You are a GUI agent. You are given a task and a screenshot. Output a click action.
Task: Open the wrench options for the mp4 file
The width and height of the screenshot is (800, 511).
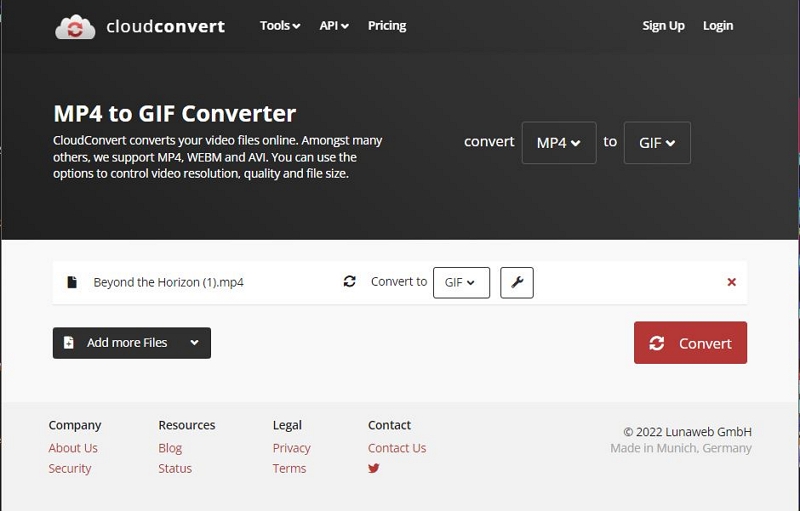[517, 283]
